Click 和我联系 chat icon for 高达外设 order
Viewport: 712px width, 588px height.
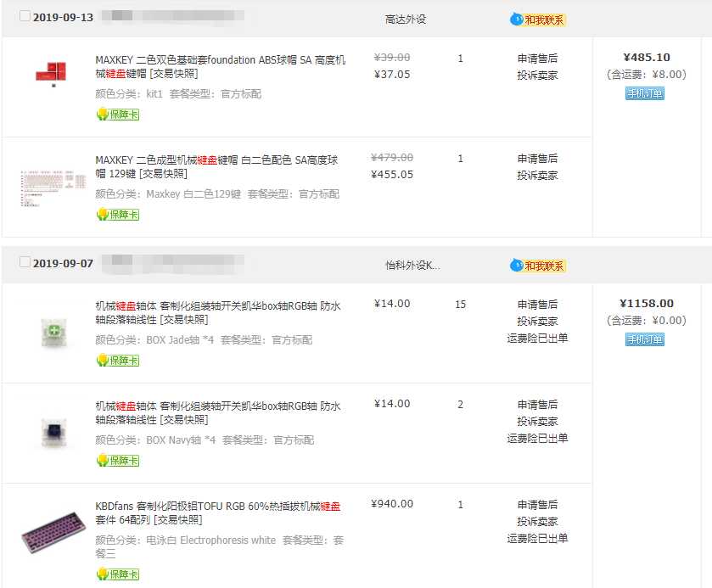(538, 20)
